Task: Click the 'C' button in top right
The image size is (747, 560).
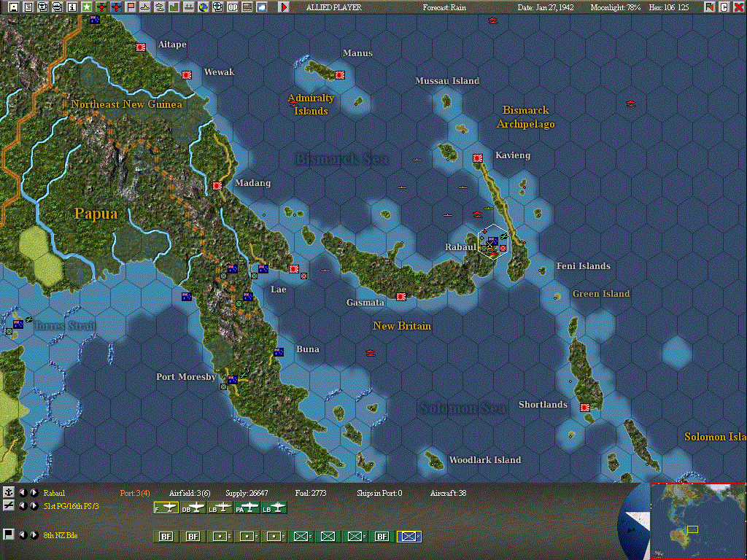Action: pyautogui.click(x=724, y=7)
